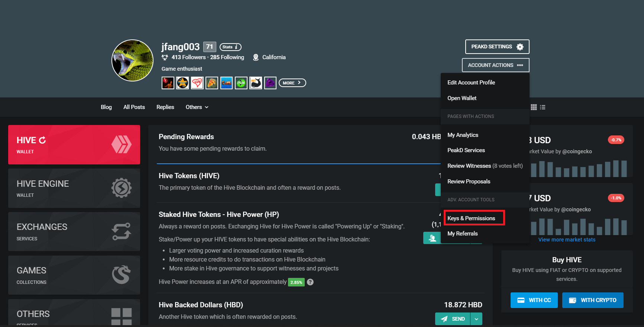The height and width of the screenshot is (327, 644).
Task: Click the Buy HIVE heading
Action: point(567,260)
